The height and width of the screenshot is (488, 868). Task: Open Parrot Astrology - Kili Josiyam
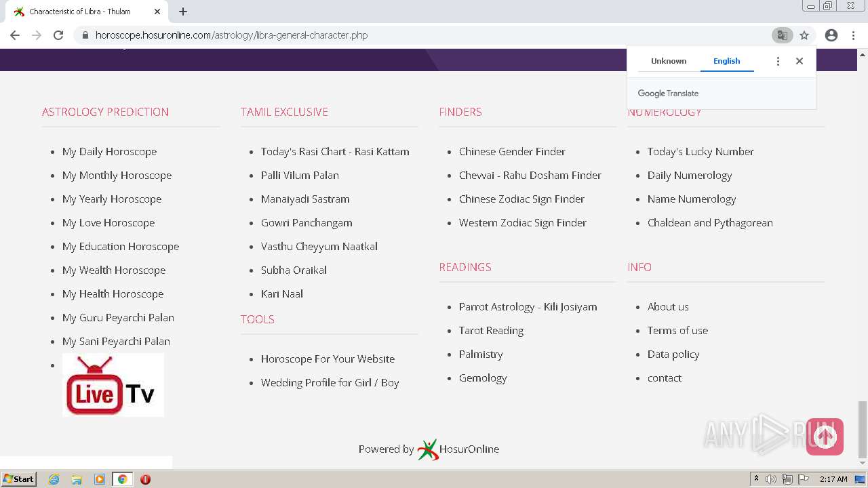pos(528,307)
